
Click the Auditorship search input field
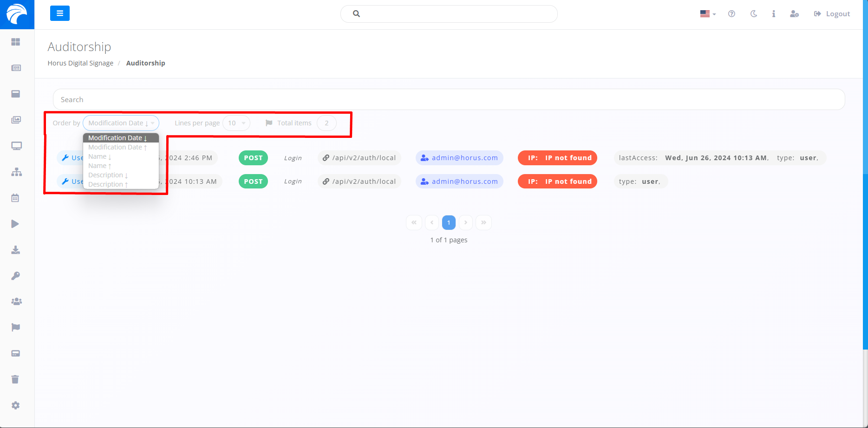tap(448, 99)
